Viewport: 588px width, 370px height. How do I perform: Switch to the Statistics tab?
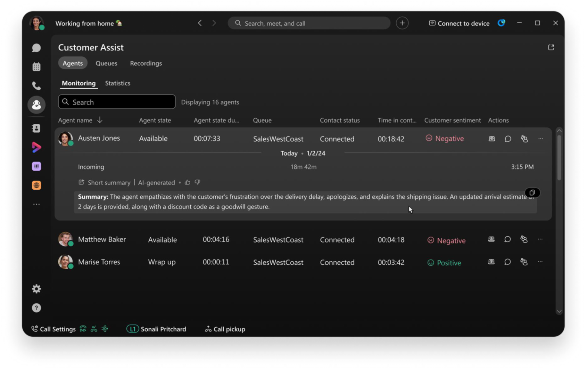click(x=118, y=83)
